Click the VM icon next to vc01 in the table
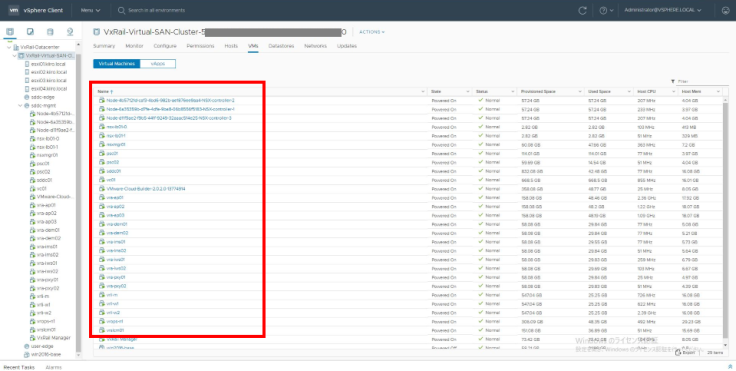Image resolution: width=736 pixels, height=371 pixels. (101, 180)
